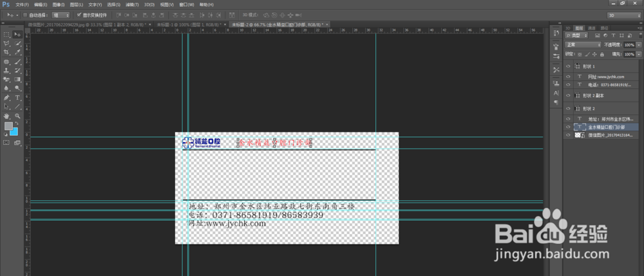The width and height of the screenshot is (644, 276).
Task: Select the Zoom tool
Action: coord(17,116)
